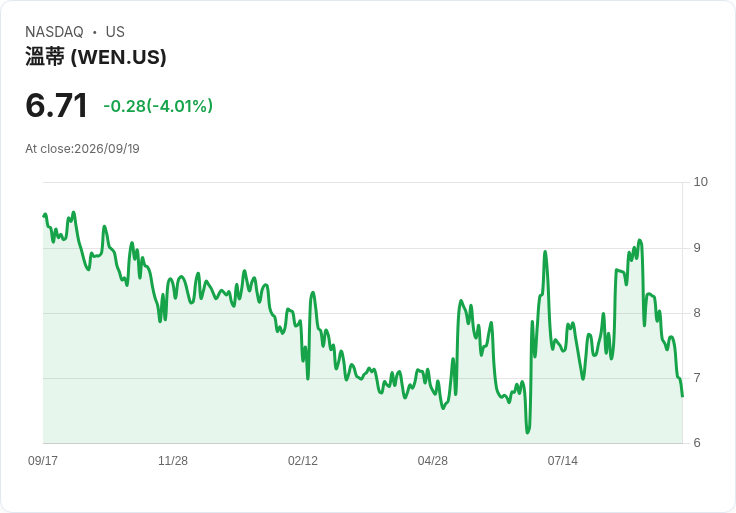Screen dimensions: 736x513
Task: Click the NASDAQ exchange label
Action: [x=54, y=32]
